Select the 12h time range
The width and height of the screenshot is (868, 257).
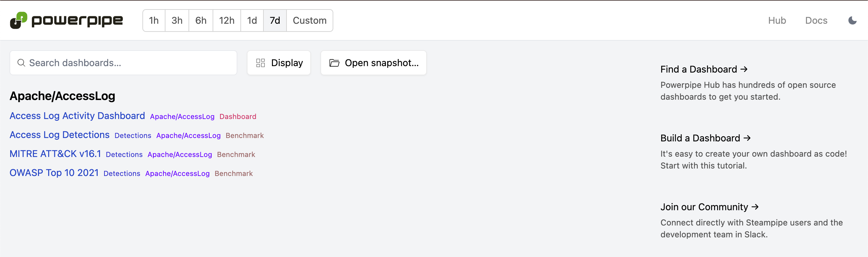[x=226, y=21]
